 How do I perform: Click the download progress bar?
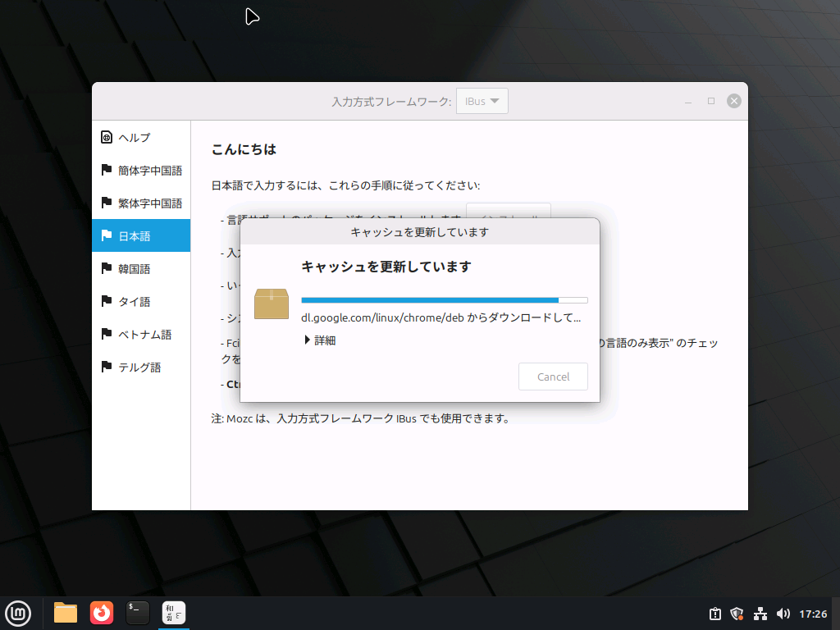point(445,299)
